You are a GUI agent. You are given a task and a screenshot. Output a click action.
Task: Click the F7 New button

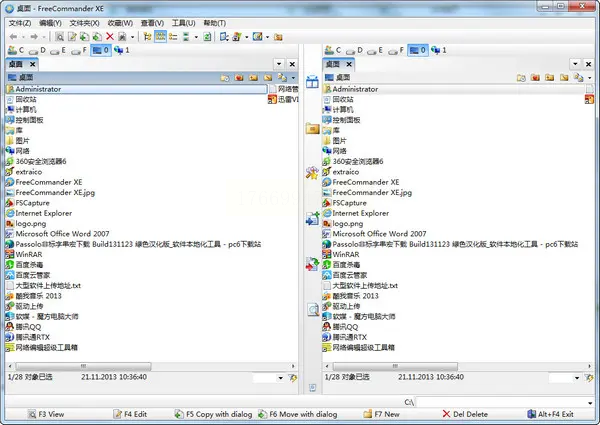(x=382, y=414)
